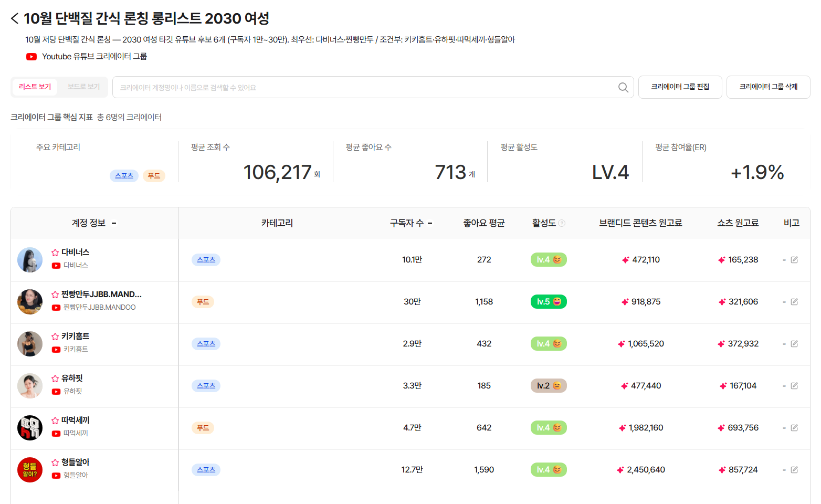This screenshot has height=504, width=821.
Task: Click the lv.5 activity badge for 찐빵만두
Action: 549,302
